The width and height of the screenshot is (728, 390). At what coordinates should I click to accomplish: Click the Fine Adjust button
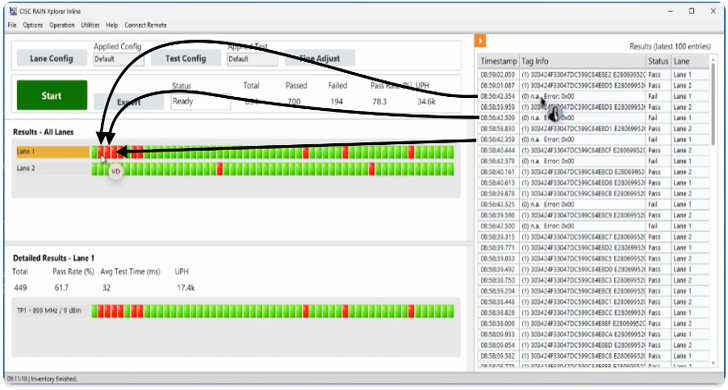click(320, 58)
